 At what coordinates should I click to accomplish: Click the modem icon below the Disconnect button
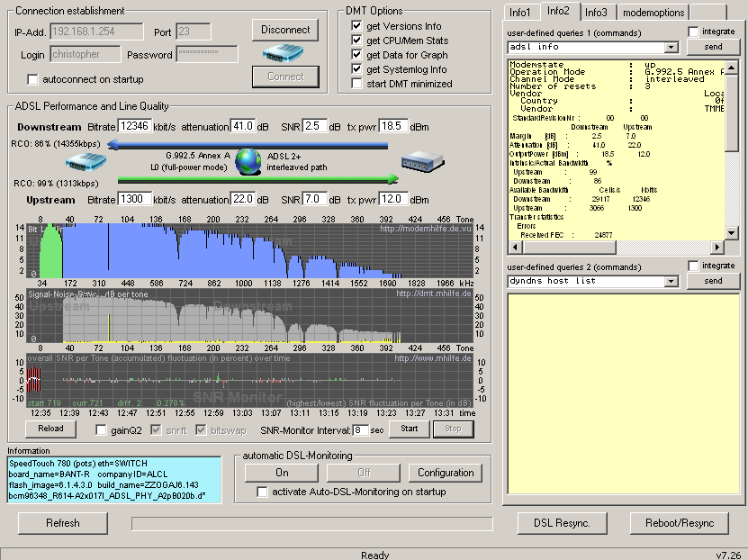click(x=284, y=53)
